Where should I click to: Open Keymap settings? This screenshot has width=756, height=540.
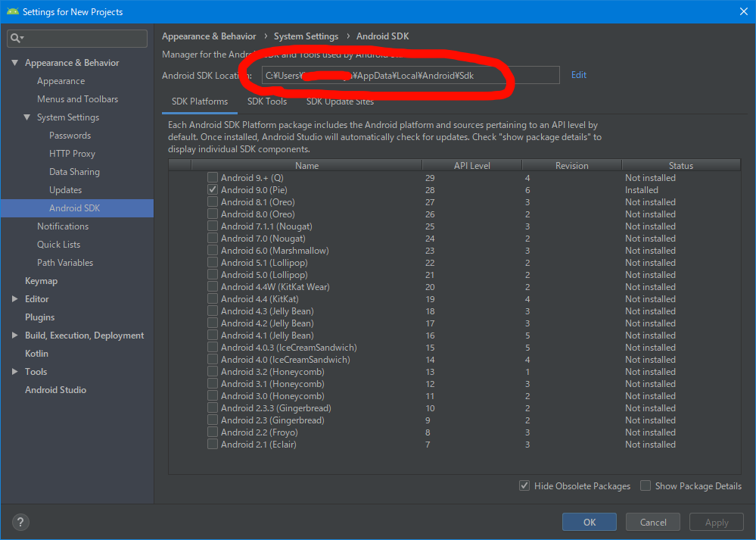coord(41,281)
